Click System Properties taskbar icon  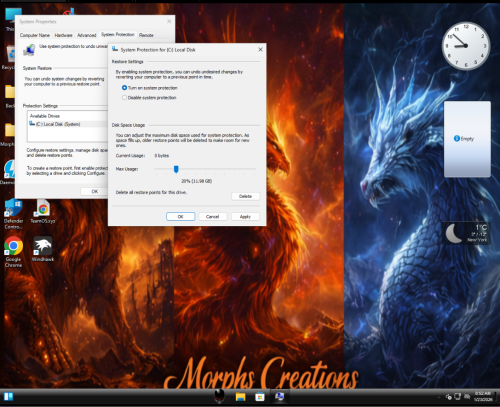280,396
